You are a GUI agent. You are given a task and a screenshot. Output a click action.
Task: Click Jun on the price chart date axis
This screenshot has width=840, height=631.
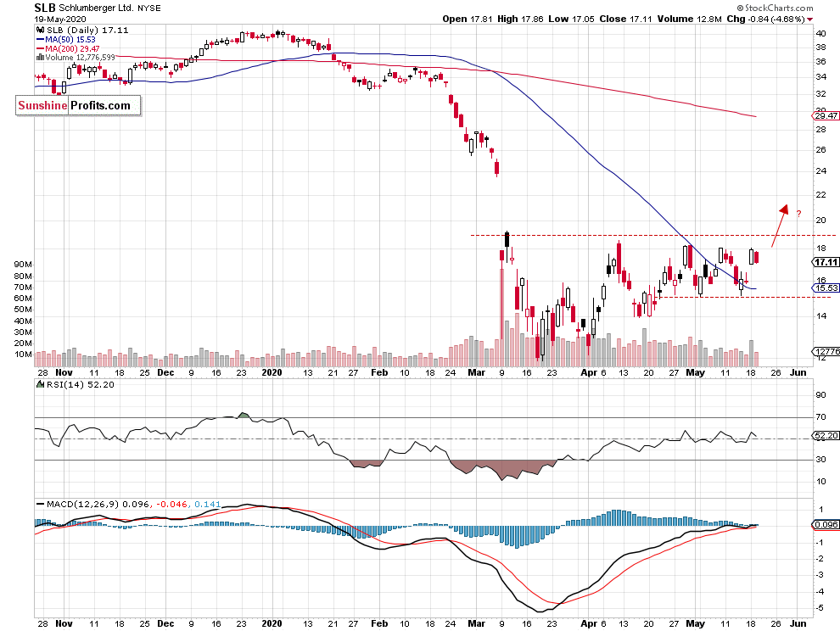798,372
